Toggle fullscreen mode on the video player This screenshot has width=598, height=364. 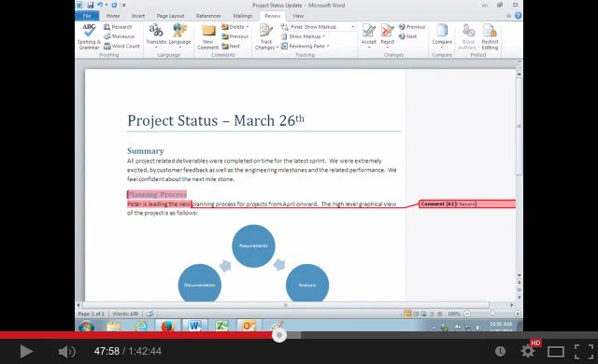click(583, 352)
